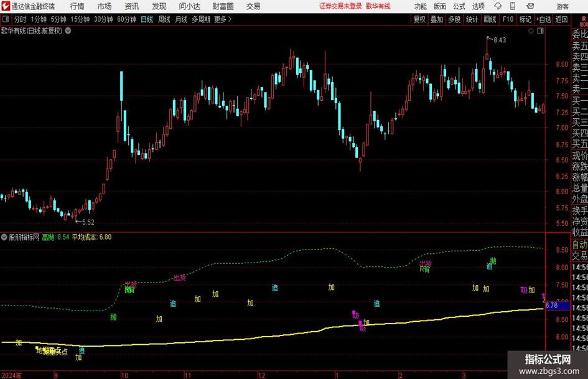Click the month 10 date axis marker

coord(124,375)
